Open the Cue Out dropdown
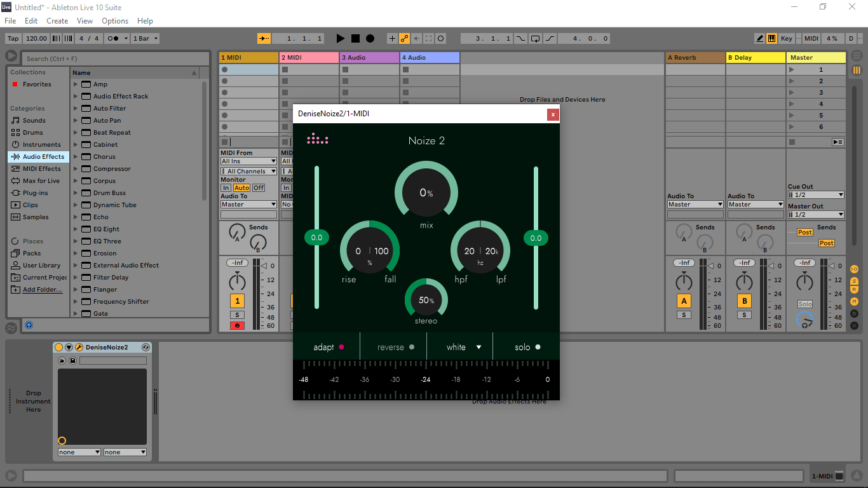The width and height of the screenshot is (868, 488). [x=816, y=195]
